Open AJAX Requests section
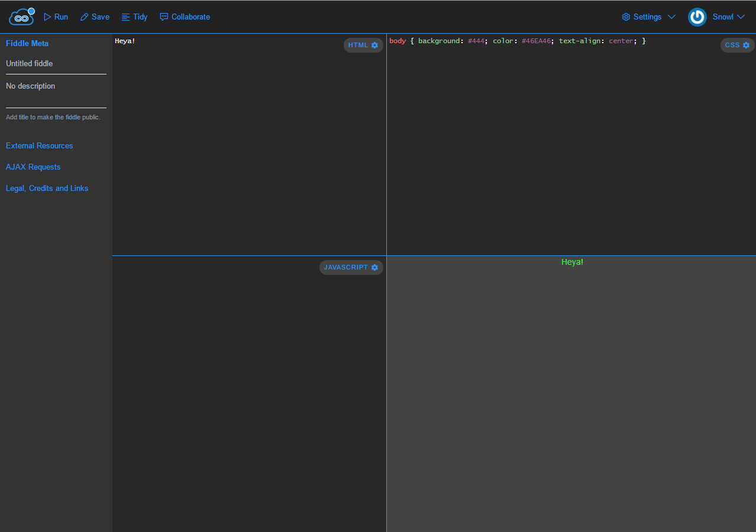Viewport: 756px width, 532px height. [x=33, y=167]
